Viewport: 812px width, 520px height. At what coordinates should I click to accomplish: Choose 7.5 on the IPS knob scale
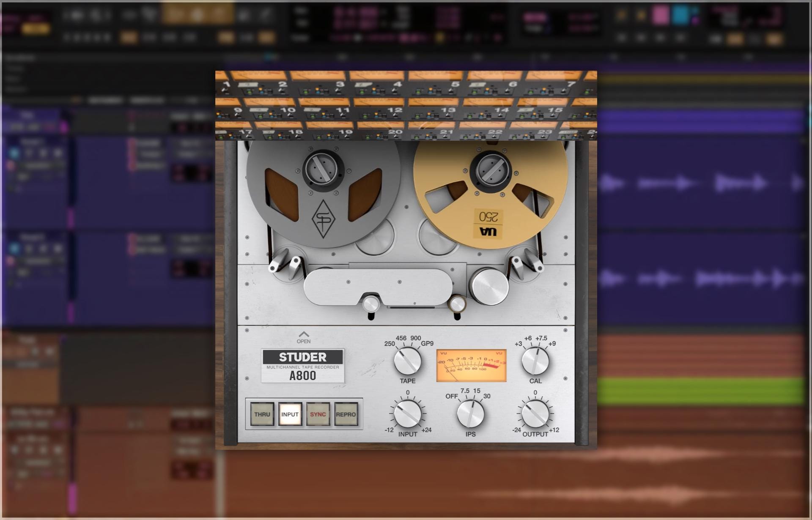pyautogui.click(x=465, y=391)
